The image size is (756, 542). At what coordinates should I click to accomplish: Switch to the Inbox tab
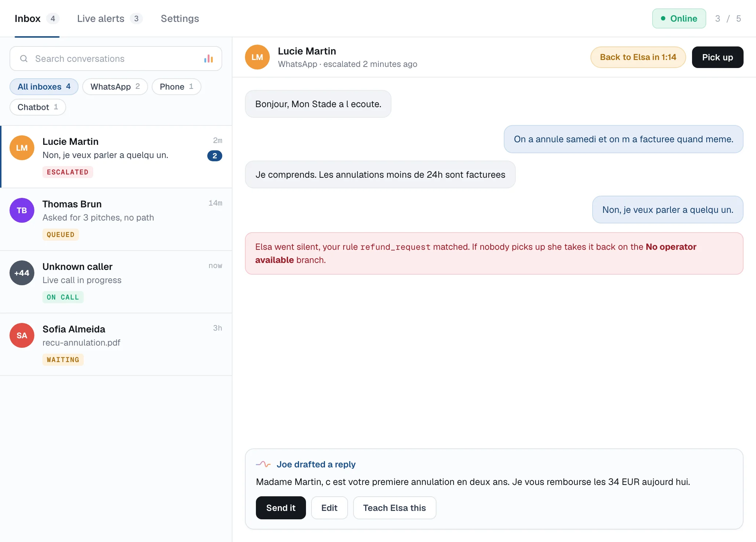tap(37, 19)
